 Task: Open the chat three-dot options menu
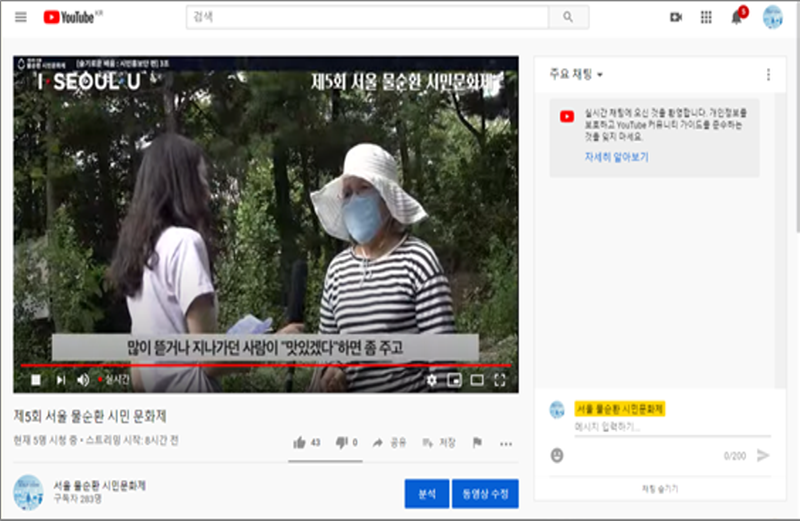768,75
